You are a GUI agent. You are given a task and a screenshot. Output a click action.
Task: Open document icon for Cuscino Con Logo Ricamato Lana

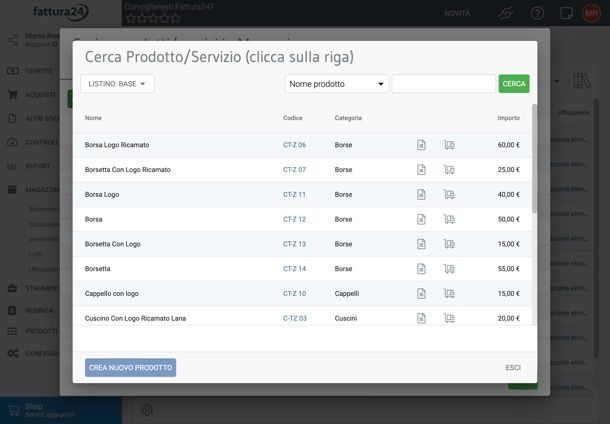(x=421, y=318)
